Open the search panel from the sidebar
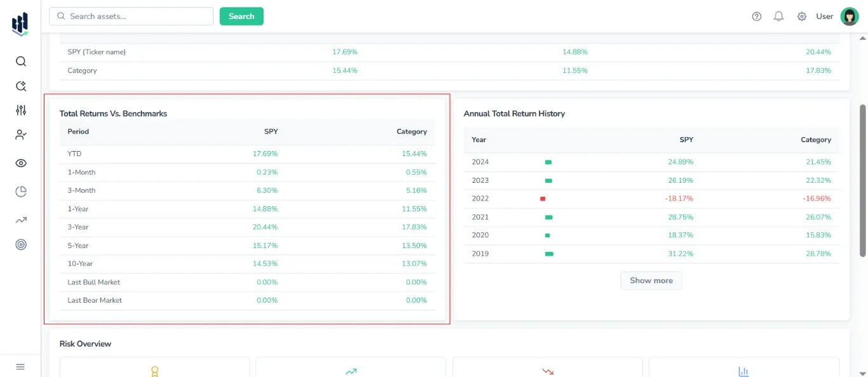This screenshot has width=868, height=377. (20, 61)
